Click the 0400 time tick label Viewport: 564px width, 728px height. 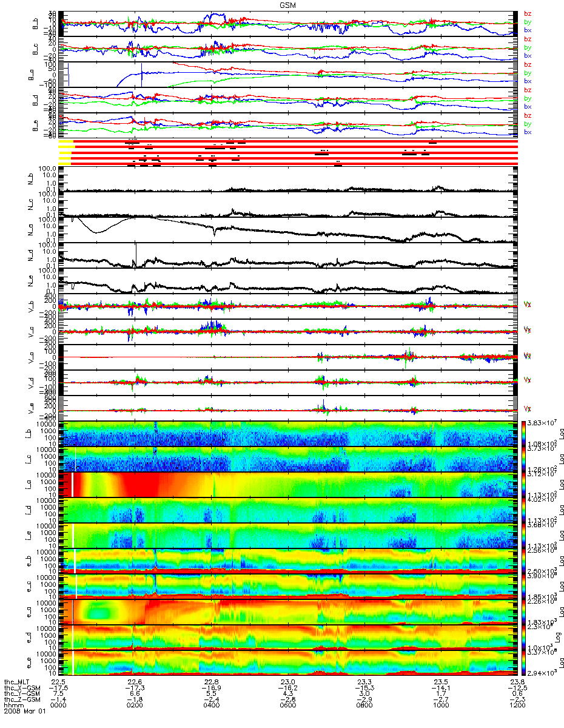pos(211,706)
